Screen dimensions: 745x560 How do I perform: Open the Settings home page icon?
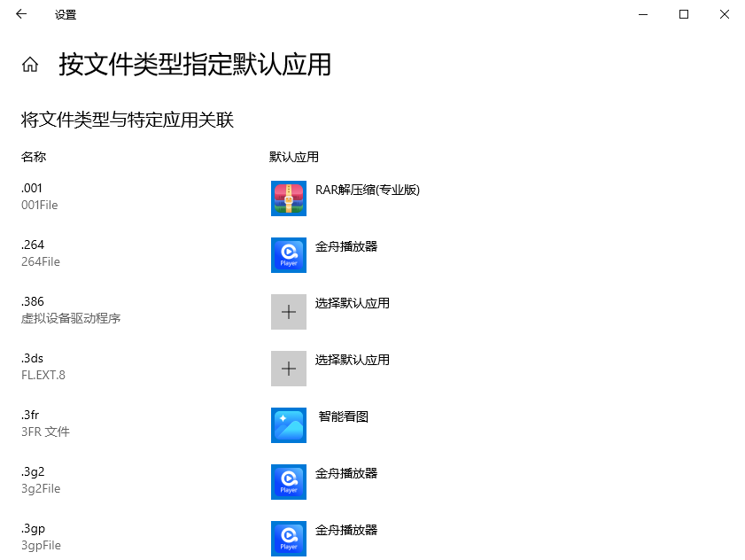[x=30, y=65]
